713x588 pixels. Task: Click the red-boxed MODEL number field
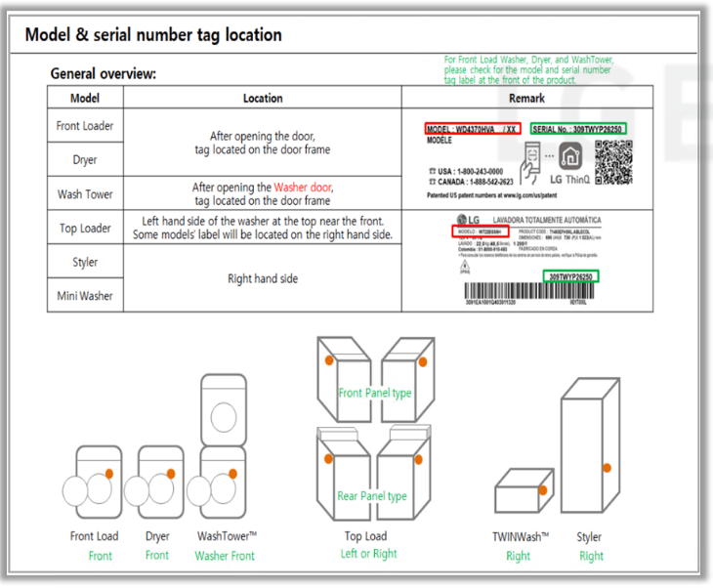coord(473,129)
